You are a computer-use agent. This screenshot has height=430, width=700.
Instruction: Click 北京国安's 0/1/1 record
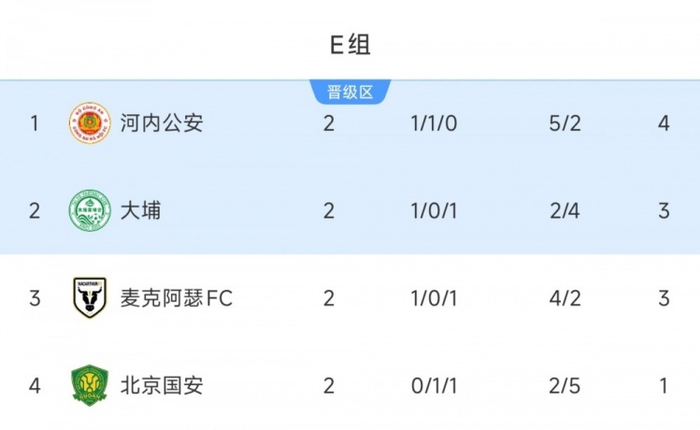434,385
